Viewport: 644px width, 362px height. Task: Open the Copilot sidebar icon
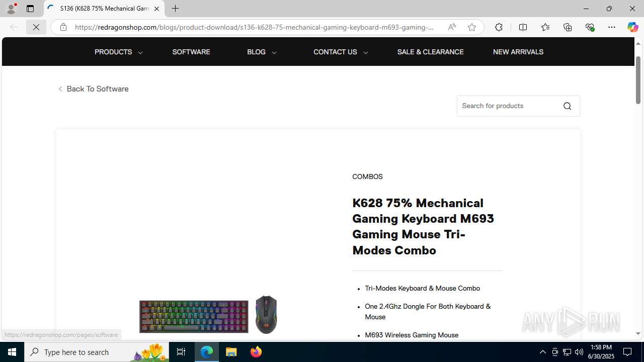632,27
